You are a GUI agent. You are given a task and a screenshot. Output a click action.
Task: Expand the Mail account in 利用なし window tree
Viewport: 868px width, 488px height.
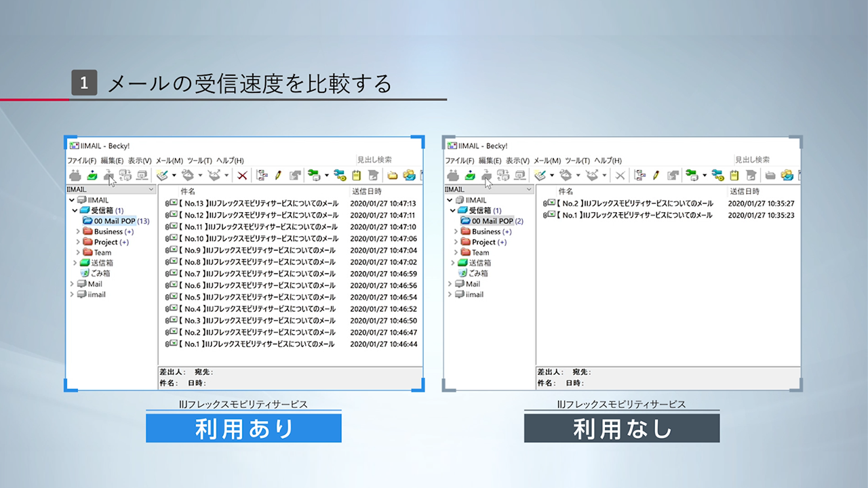(x=449, y=284)
